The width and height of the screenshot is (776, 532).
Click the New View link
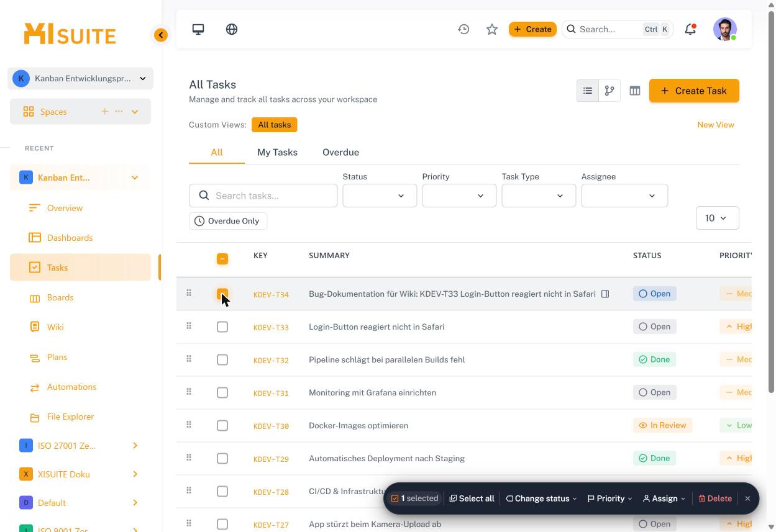pyautogui.click(x=716, y=125)
